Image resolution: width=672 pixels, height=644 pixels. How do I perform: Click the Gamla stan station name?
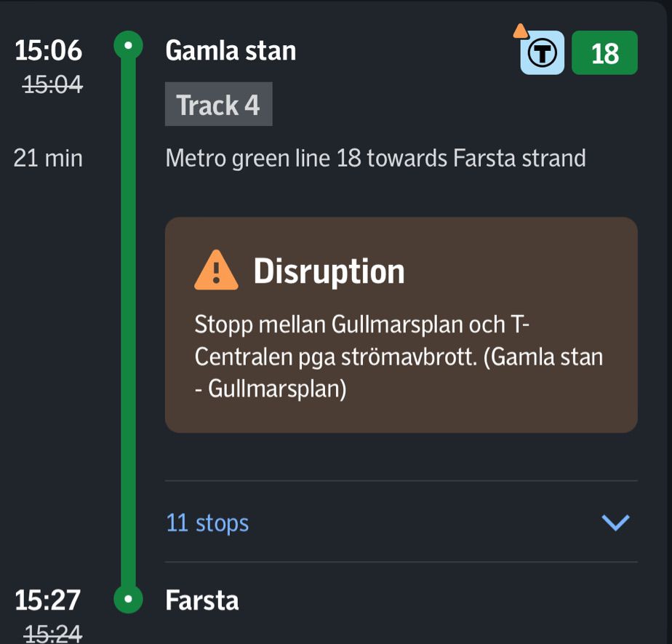click(x=231, y=50)
